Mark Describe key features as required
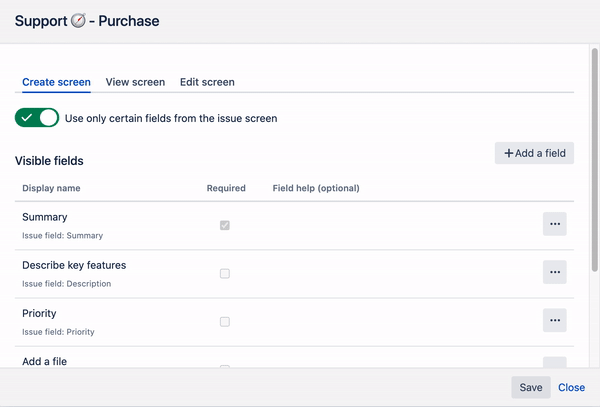Image resolution: width=600 pixels, height=407 pixels. click(225, 273)
